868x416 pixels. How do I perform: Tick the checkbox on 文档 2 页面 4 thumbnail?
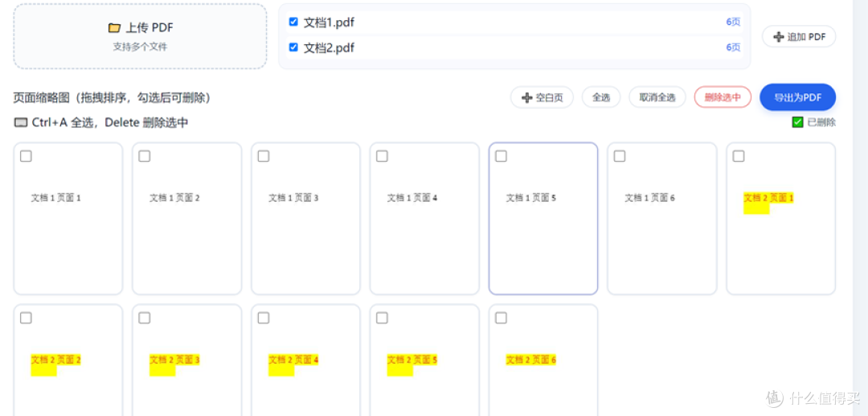tap(264, 318)
